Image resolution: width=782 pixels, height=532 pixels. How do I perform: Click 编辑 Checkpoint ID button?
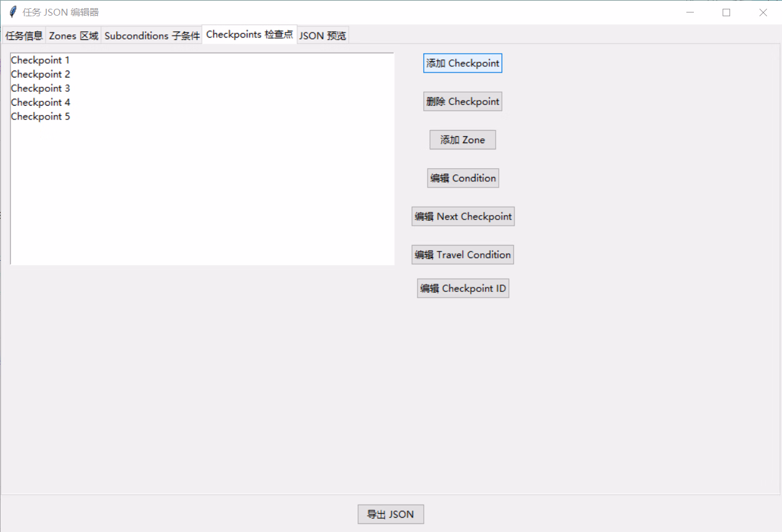pyautogui.click(x=463, y=288)
